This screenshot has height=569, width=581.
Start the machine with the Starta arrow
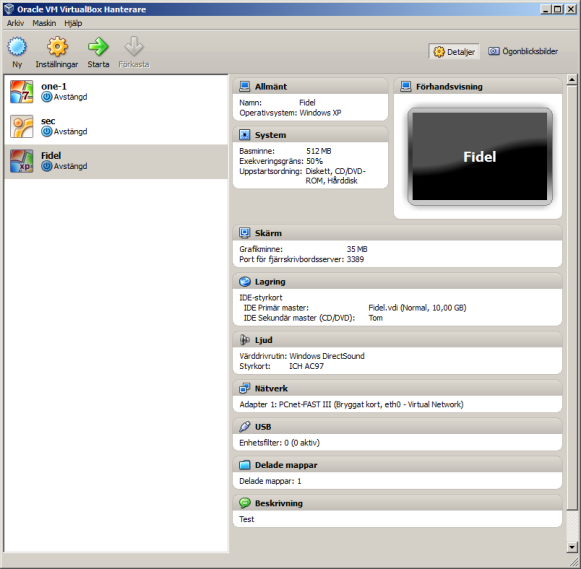coord(98,47)
